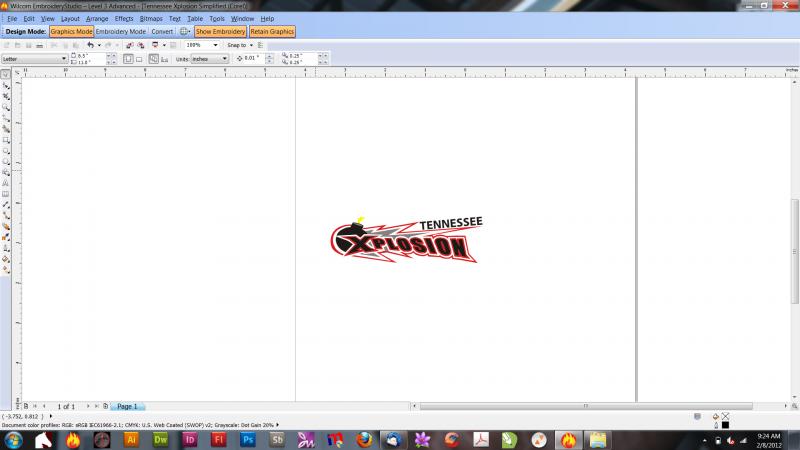Switch to Embroidery Mode
Screen dimensions: 800x450
[120, 31]
